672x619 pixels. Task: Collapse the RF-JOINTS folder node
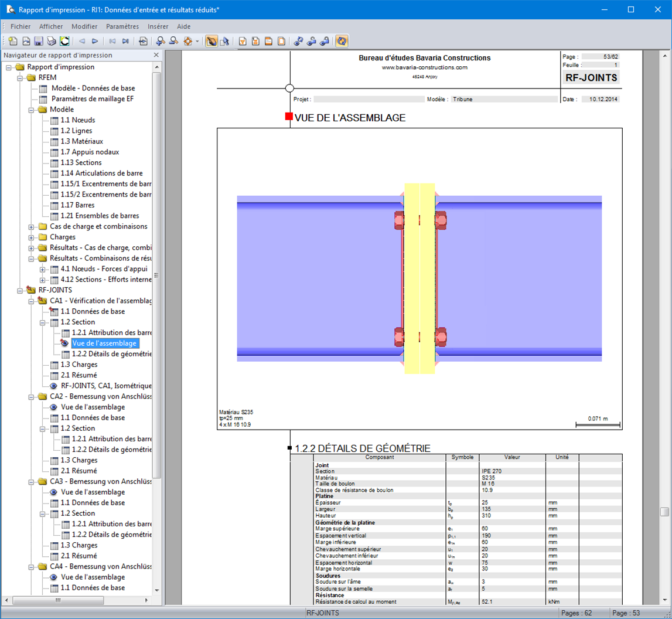(20, 291)
